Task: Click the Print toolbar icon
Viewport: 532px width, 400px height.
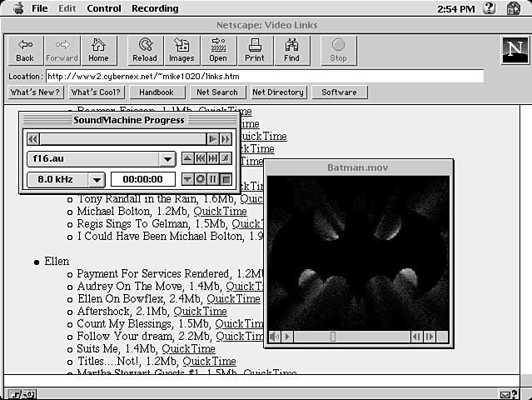Action: 255,50
